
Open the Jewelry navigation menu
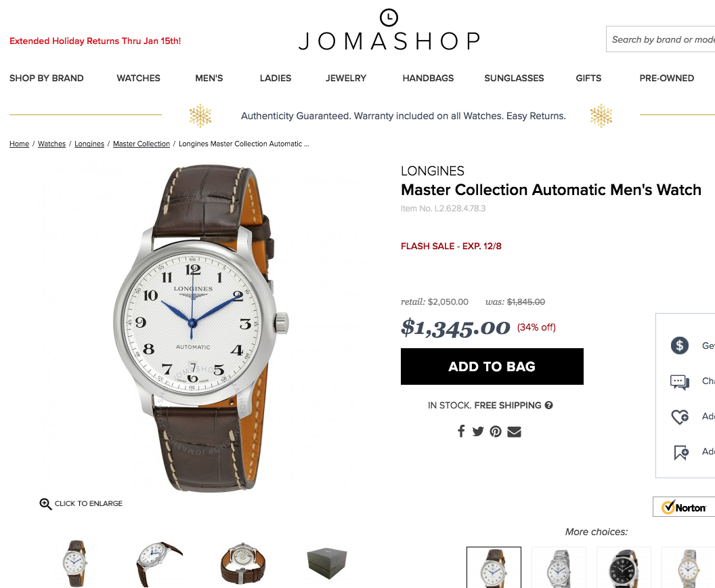[346, 78]
